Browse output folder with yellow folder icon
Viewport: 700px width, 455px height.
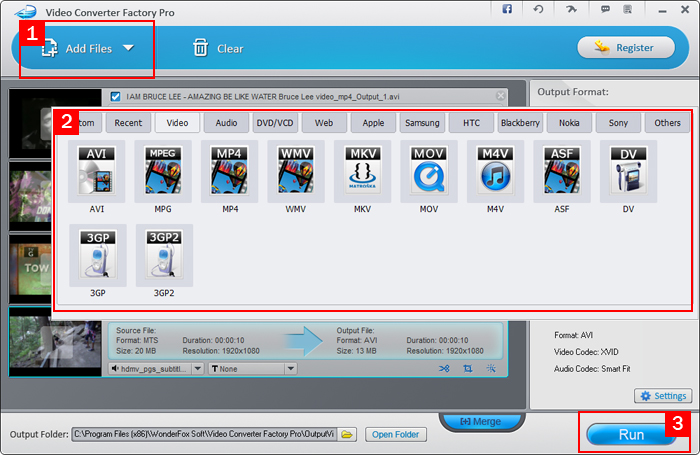click(x=347, y=434)
